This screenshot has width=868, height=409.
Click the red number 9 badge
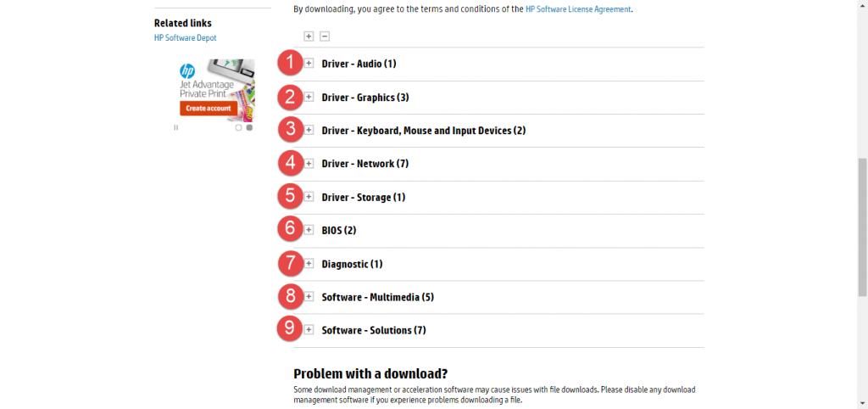coord(291,329)
